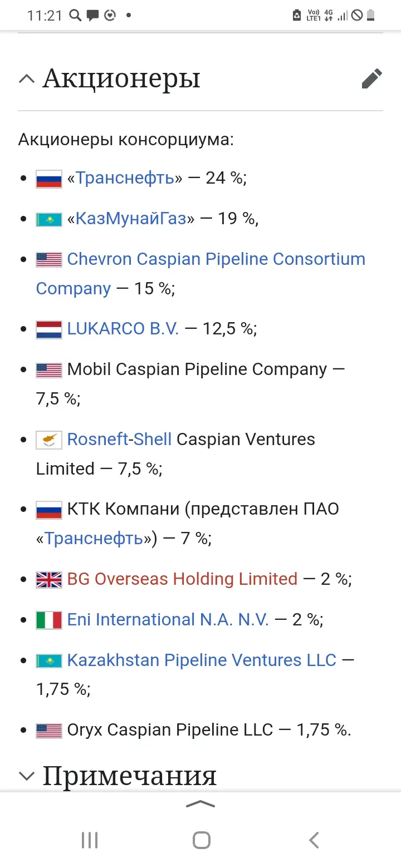401x868 pixels.
Task: Follow the Chevron Caspian Pipeline Consortium link
Action: click(x=216, y=259)
